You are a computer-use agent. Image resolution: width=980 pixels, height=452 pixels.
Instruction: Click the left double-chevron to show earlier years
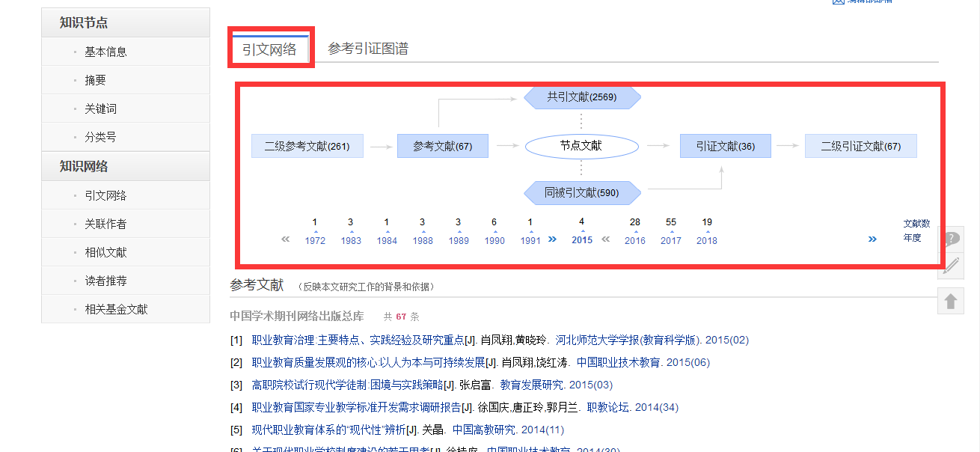pos(285,238)
